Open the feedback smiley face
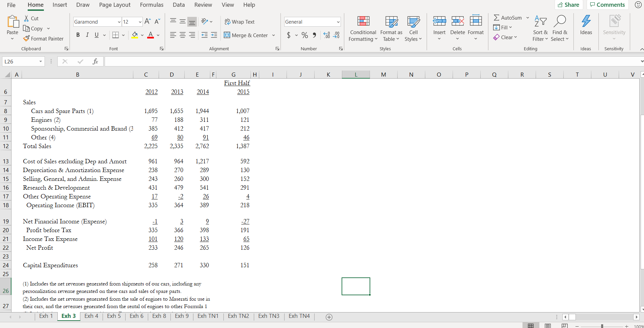 [638, 5]
